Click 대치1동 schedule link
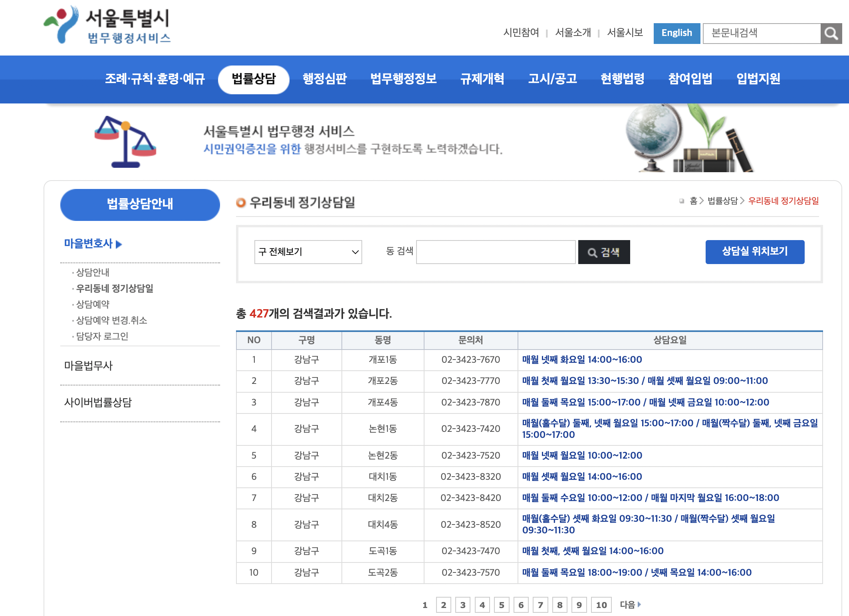849x616 pixels. (x=582, y=477)
